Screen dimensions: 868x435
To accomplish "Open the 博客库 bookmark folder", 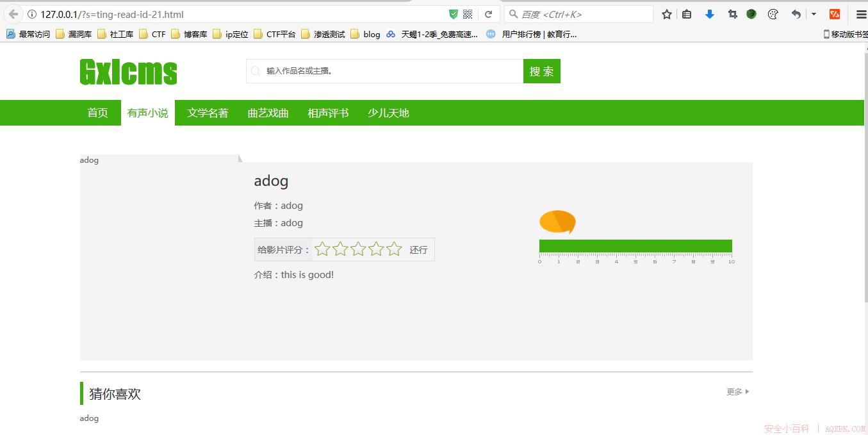I will click(x=189, y=34).
